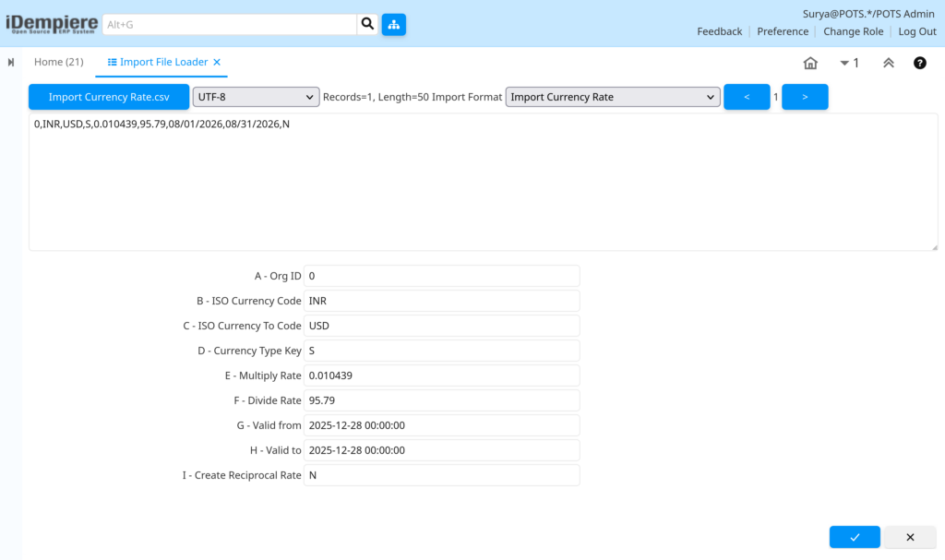
Task: Click the Log Out link
Action: click(x=917, y=31)
